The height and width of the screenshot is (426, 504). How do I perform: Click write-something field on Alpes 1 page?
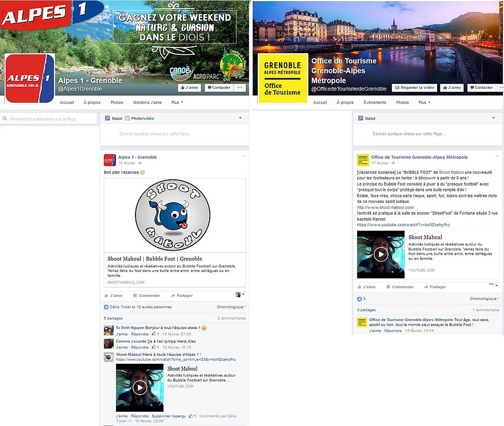point(174,134)
